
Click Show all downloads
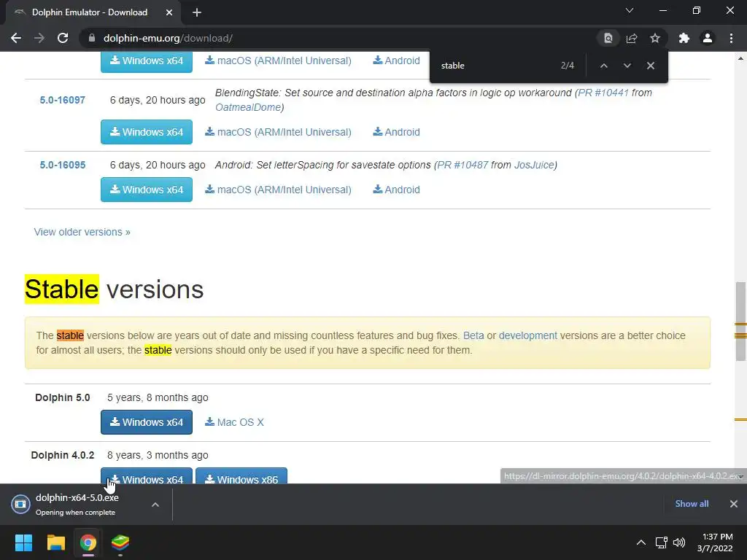click(x=692, y=504)
